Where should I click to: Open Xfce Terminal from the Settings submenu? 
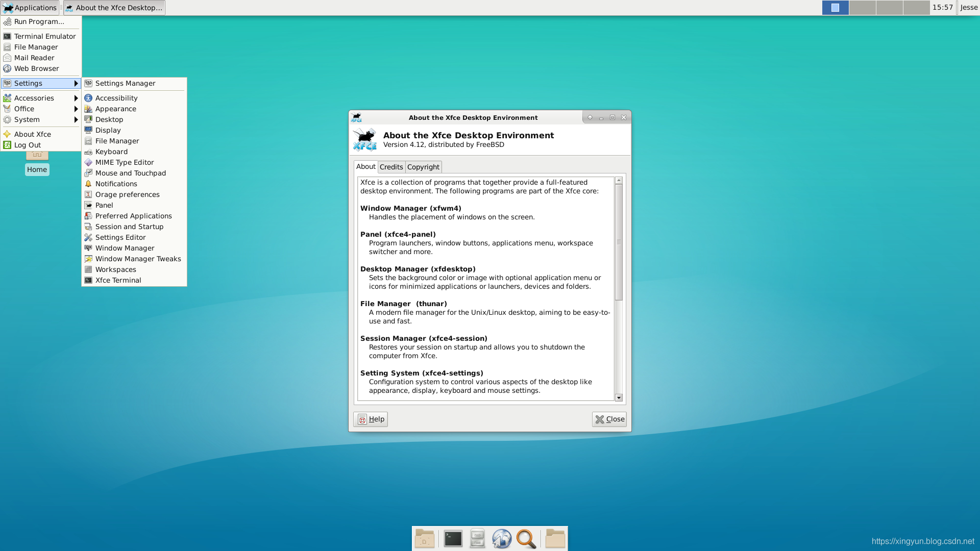point(118,280)
